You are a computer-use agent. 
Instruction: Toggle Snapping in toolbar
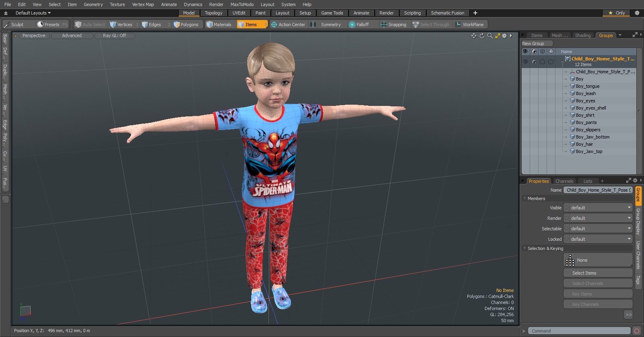[x=394, y=25]
